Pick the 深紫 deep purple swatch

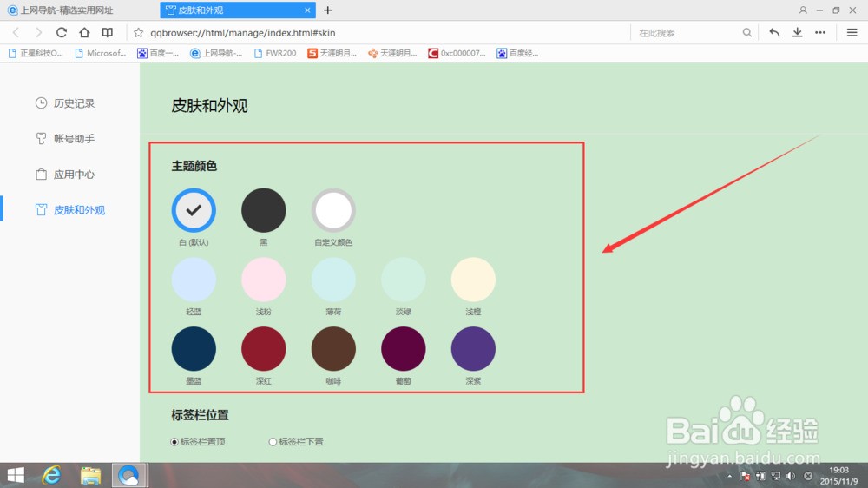473,348
